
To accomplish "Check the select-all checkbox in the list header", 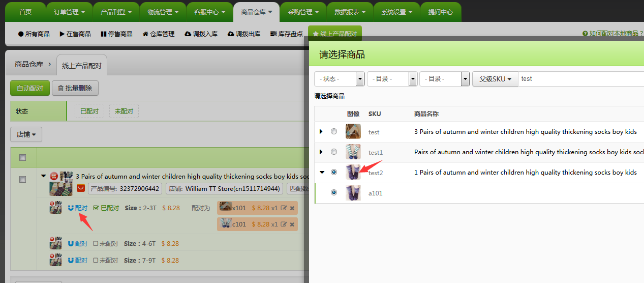I will click(x=22, y=158).
